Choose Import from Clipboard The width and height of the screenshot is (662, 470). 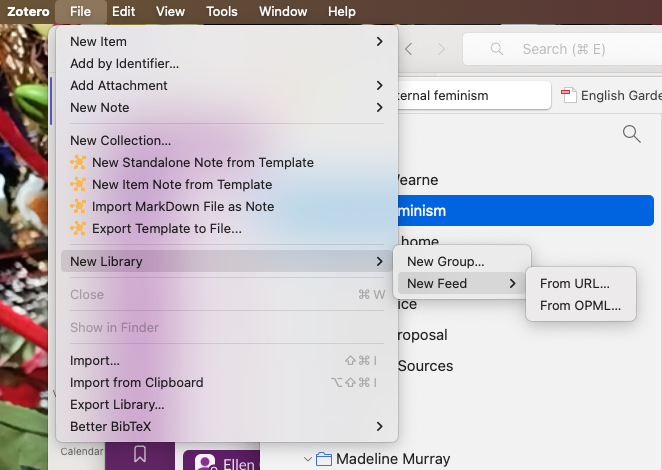pyautogui.click(x=227, y=382)
